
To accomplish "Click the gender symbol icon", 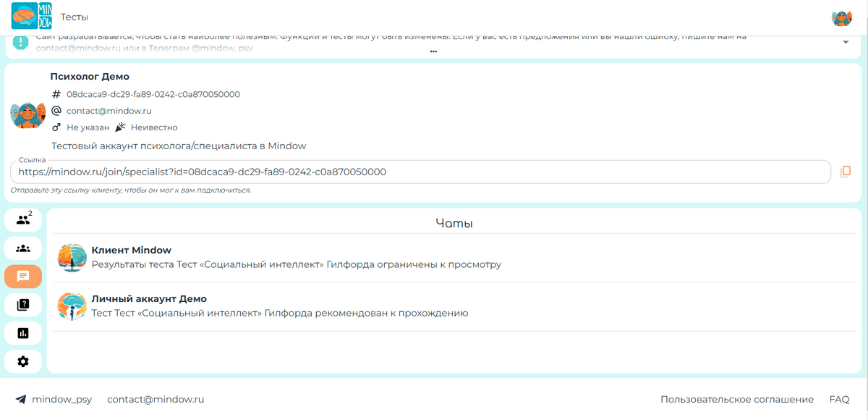I will (56, 127).
